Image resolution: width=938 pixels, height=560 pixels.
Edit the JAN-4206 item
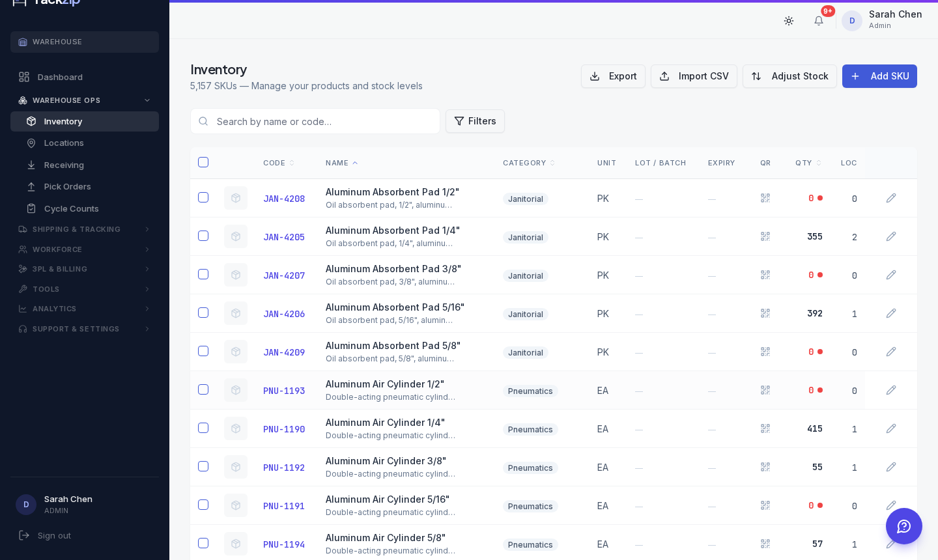pos(891,313)
